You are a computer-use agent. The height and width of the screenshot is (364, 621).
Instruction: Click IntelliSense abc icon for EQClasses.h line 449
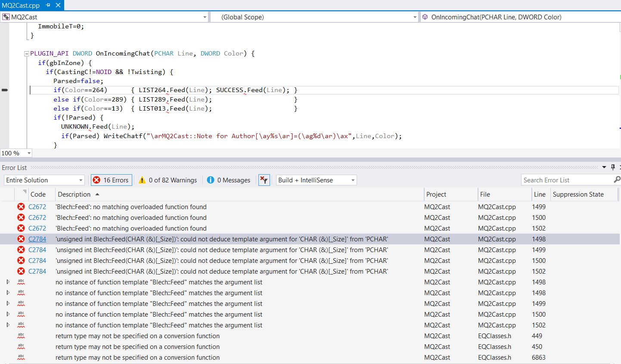[x=21, y=336]
